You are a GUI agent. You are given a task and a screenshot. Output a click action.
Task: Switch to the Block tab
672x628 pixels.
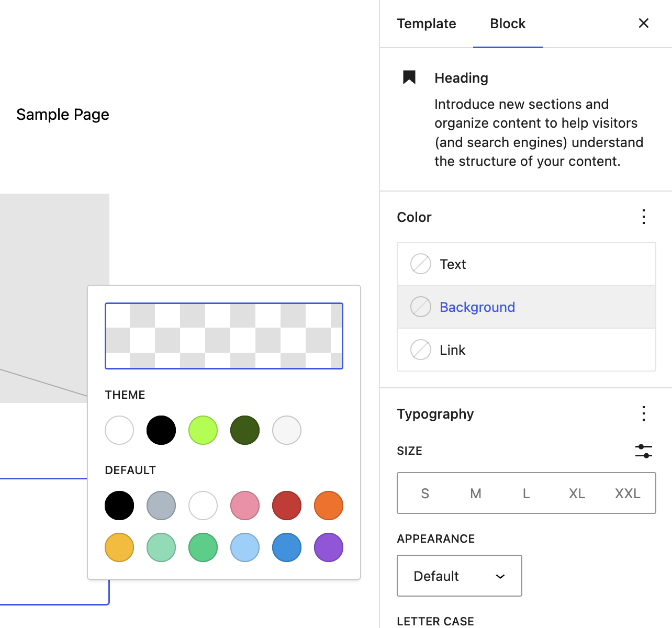(507, 23)
